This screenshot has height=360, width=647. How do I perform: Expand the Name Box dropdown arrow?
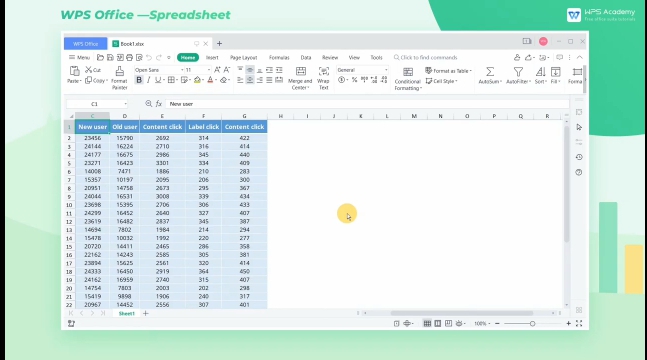125,104
